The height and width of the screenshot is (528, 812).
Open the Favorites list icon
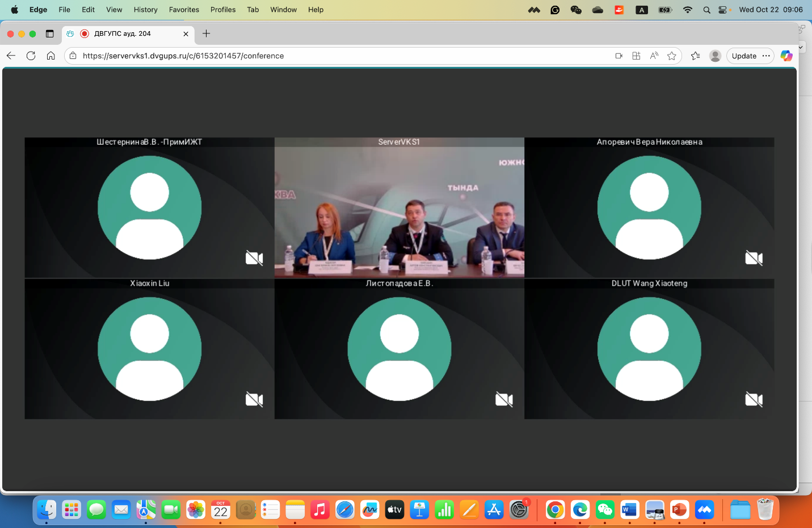pos(695,56)
